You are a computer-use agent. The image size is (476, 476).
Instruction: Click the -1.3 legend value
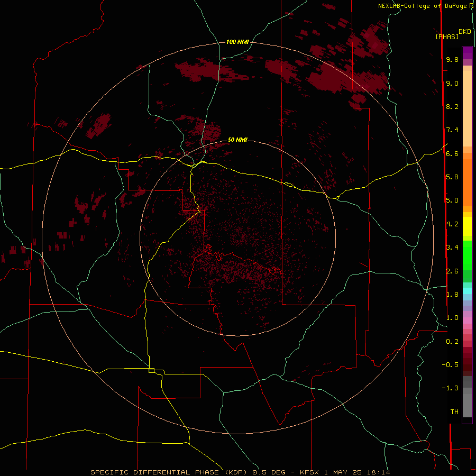[x=450, y=388]
